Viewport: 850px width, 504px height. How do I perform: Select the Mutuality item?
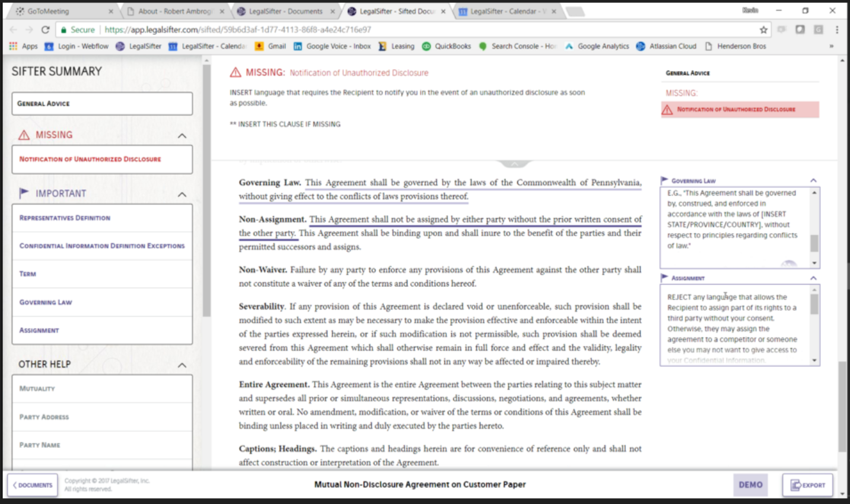[102, 389]
